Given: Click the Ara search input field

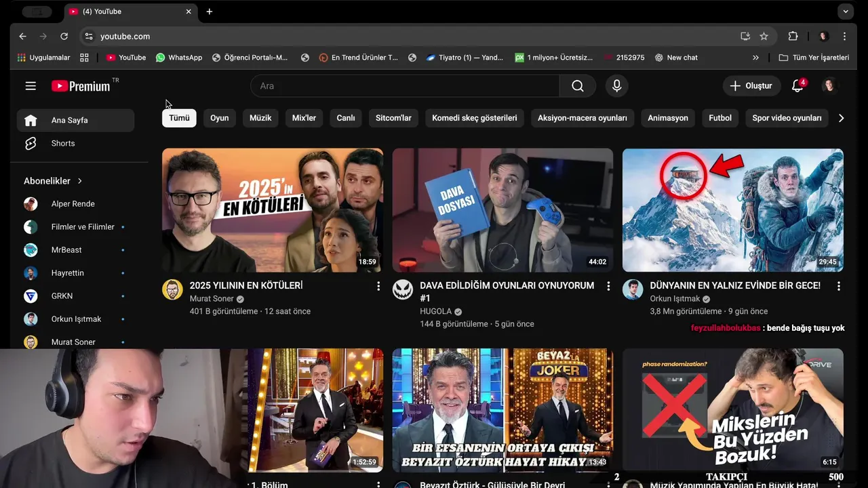Looking at the screenshot, I should click(x=405, y=86).
